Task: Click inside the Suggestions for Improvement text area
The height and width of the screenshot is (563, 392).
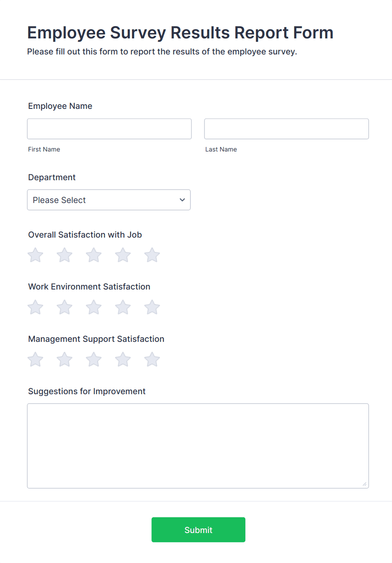Action: point(198,443)
